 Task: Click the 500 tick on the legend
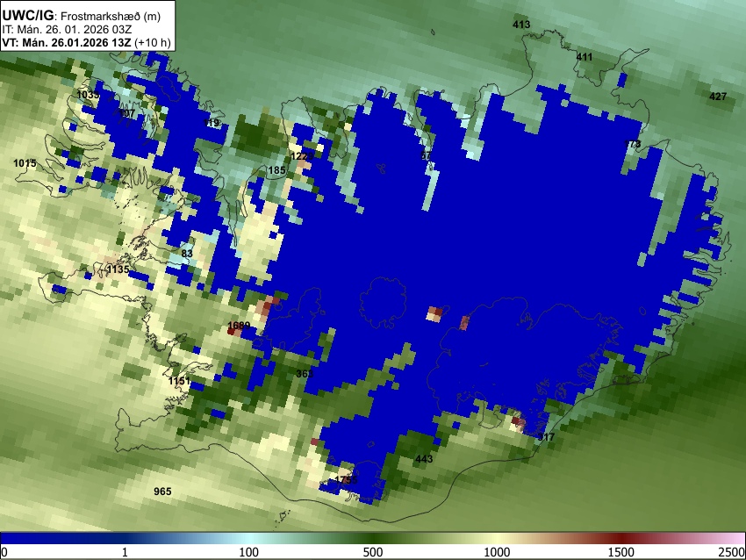tap(372, 552)
